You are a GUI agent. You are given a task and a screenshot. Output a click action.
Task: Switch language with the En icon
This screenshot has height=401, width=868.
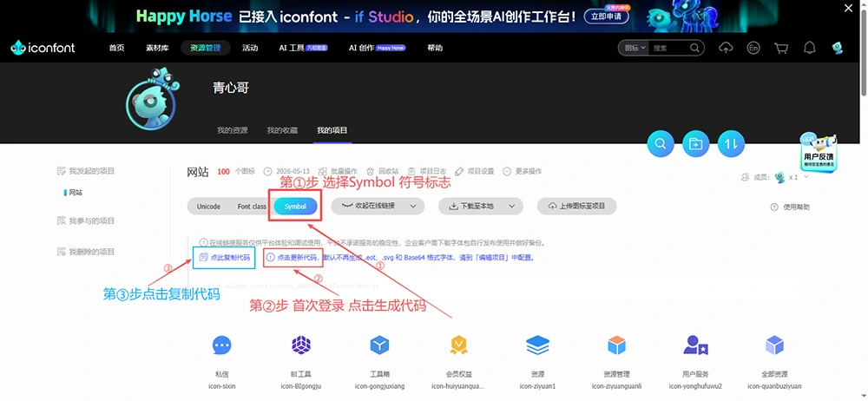(753, 49)
